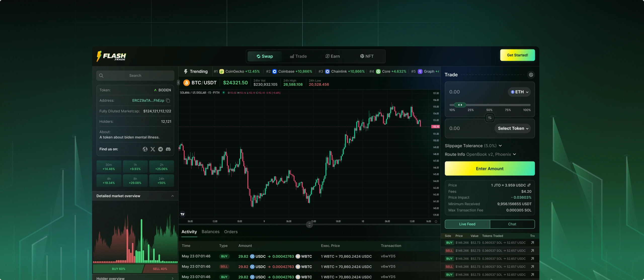
Task: Copy the token address
Action: [168, 100]
